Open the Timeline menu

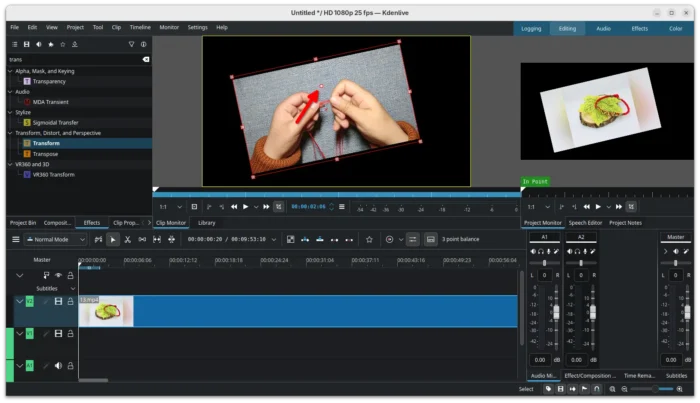point(140,27)
